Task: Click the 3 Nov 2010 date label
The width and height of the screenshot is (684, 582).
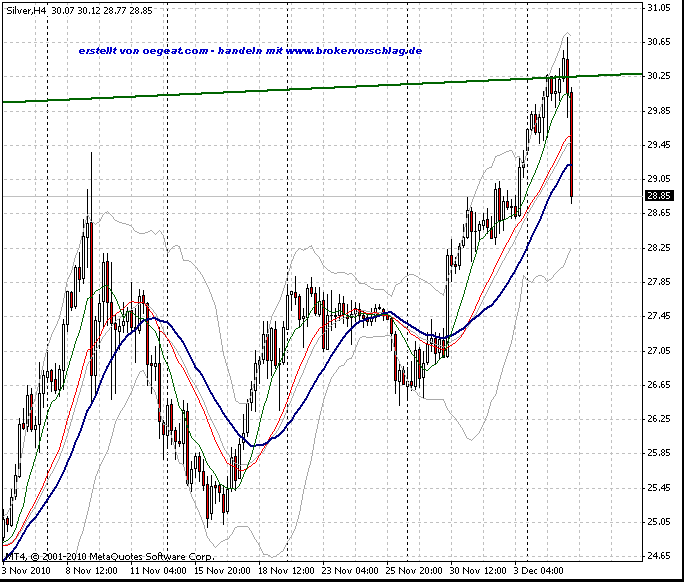Action: [x=27, y=571]
